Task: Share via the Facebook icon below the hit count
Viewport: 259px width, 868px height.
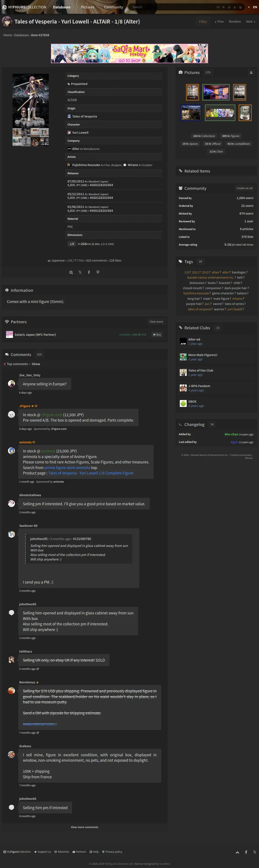Action: tap(89, 272)
